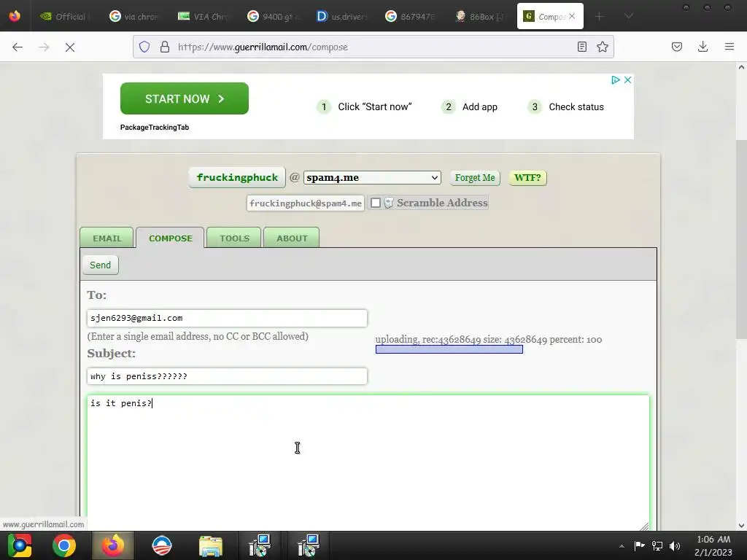Open the TOOLS tab
Viewport: 747px width, 560px height.
tap(234, 238)
